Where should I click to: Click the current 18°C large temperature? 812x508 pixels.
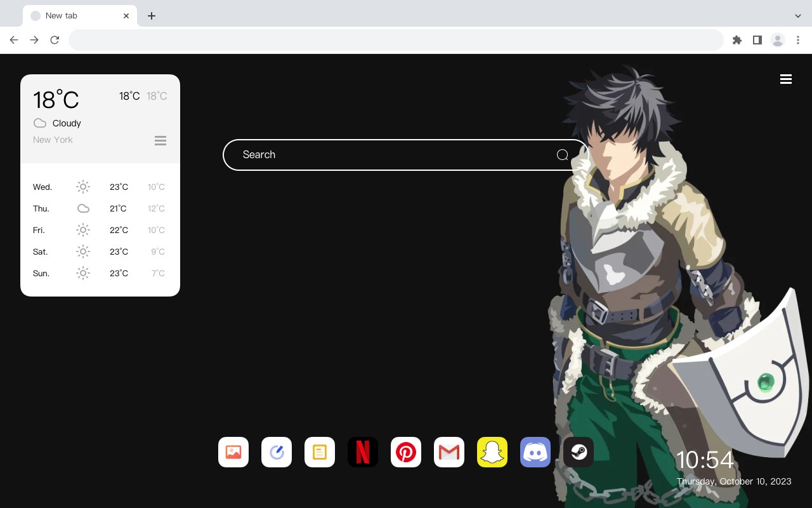(x=56, y=100)
